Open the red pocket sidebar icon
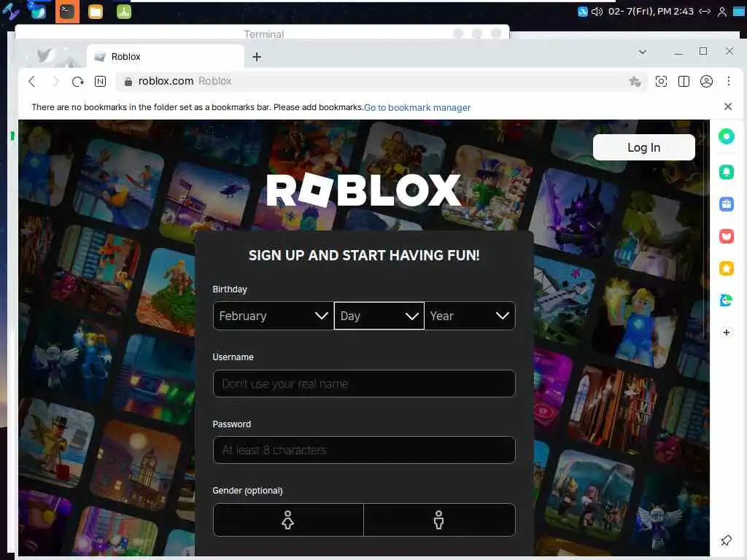Image resolution: width=747 pixels, height=560 pixels. click(726, 236)
